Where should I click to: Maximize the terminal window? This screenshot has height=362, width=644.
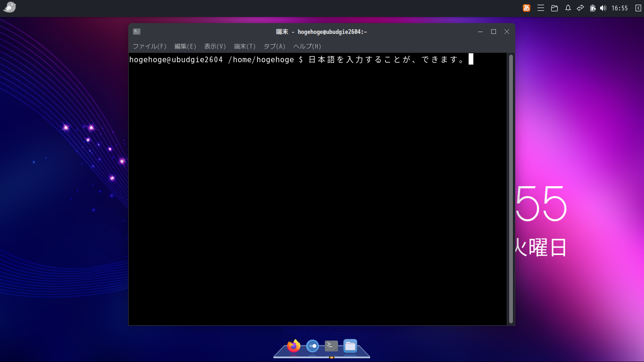point(494,32)
